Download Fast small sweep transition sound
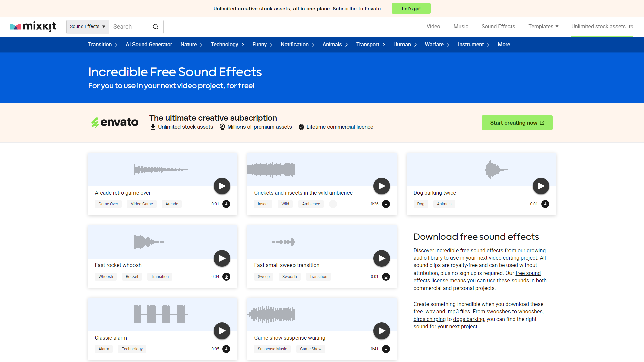644x362 pixels. tap(386, 277)
